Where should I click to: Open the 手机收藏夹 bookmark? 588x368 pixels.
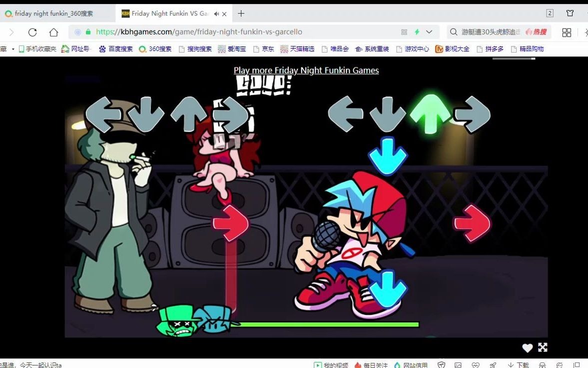tap(37, 49)
